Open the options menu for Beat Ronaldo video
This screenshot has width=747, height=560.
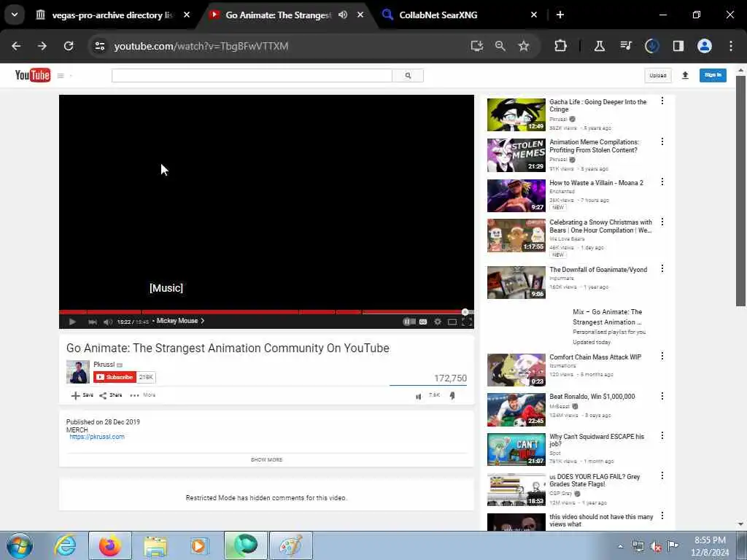[662, 396]
